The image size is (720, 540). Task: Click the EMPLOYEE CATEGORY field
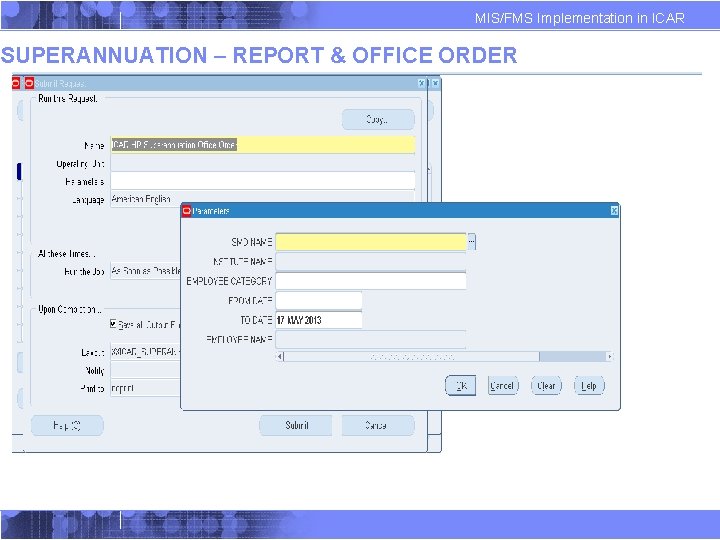(x=371, y=281)
